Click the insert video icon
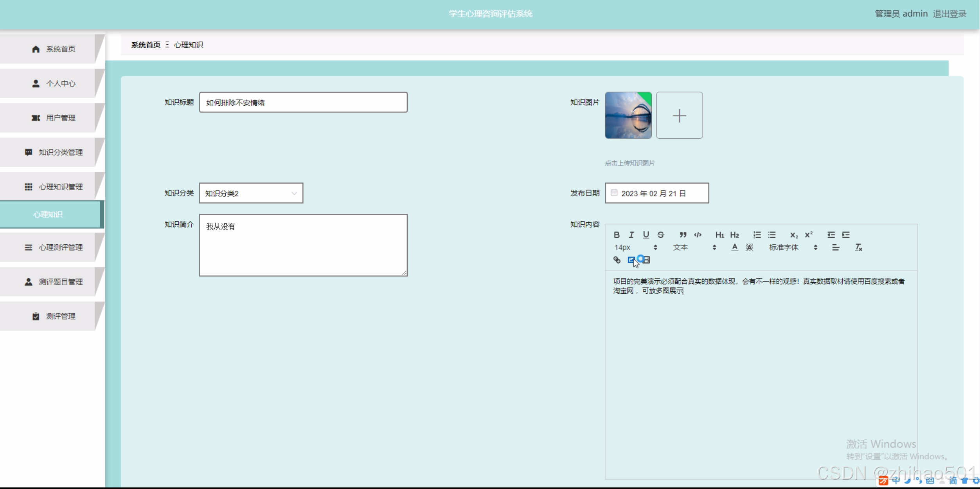This screenshot has height=489, width=980. click(x=646, y=260)
